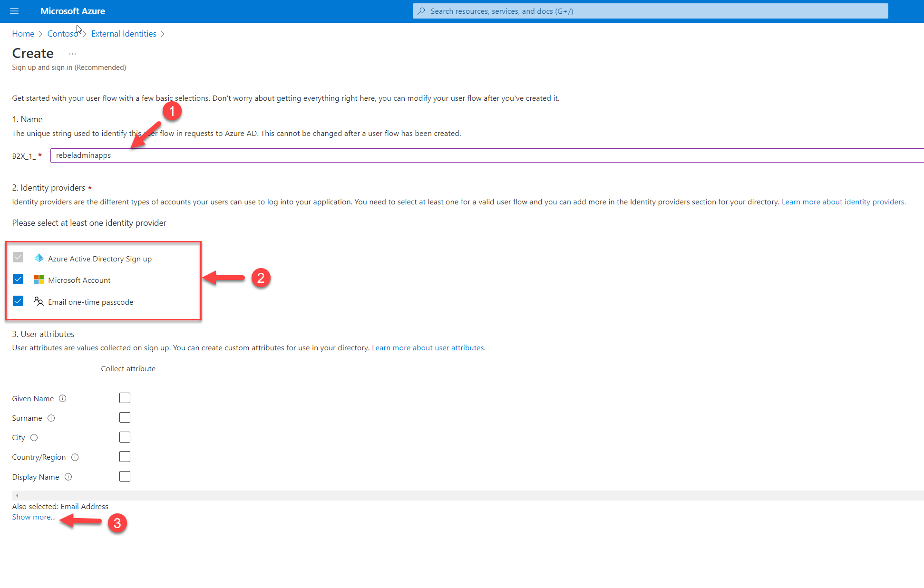Show info tooltip for Display Name
924x588 pixels.
tap(68, 477)
